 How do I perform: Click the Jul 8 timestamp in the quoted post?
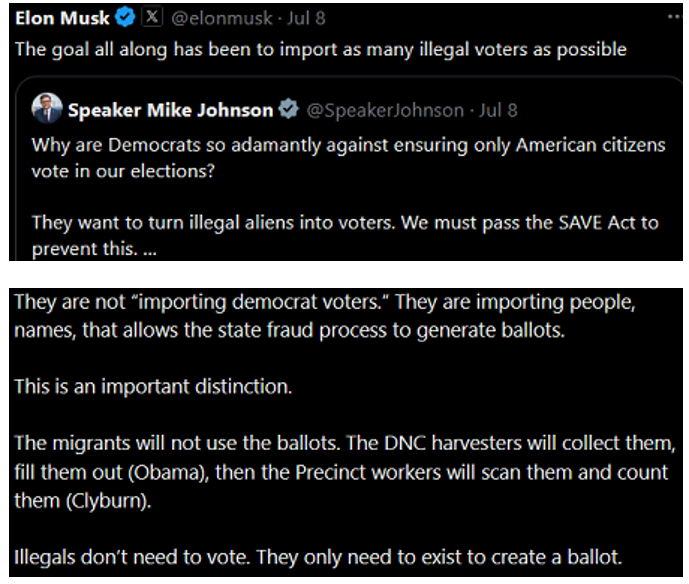tap(498, 110)
